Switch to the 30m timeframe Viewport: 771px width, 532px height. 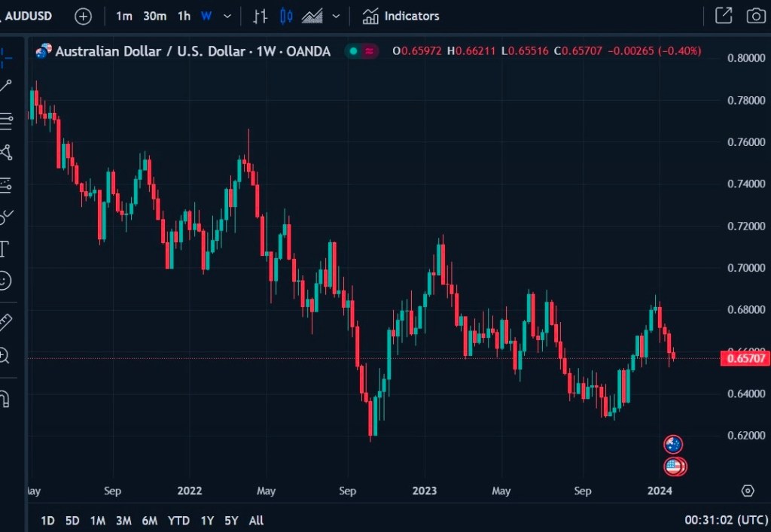pos(154,16)
